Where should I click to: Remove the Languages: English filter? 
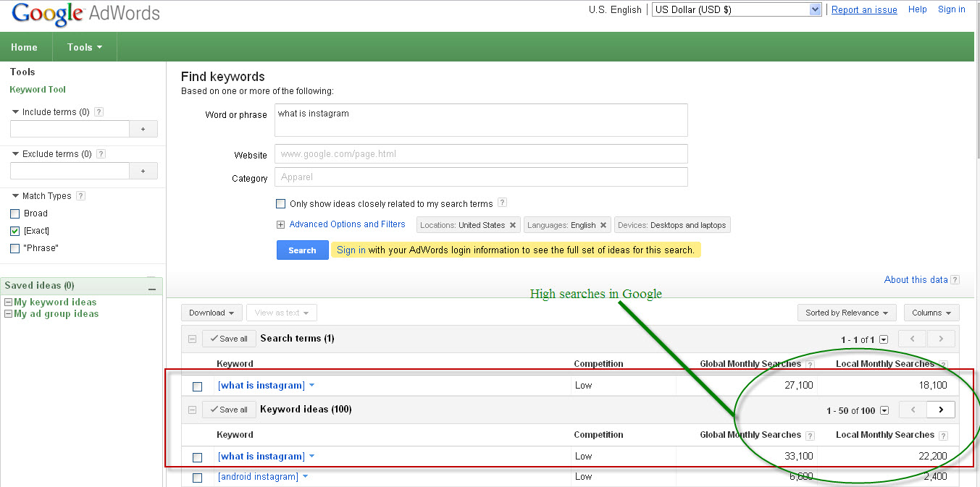click(x=603, y=225)
